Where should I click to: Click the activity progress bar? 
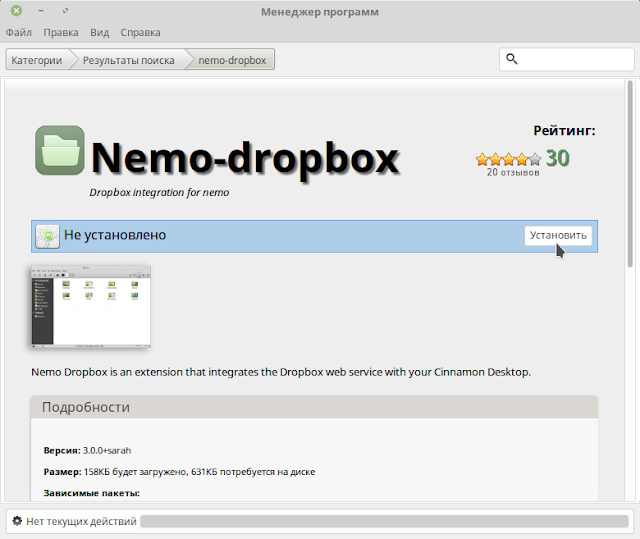(384, 521)
